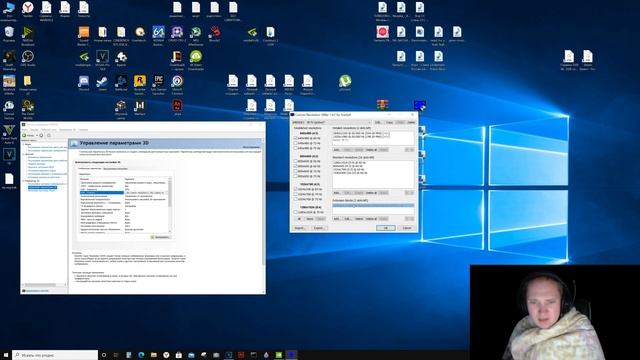Open the Recycle Bin desktop icon
This screenshot has width=640, height=360.
tap(9, 32)
